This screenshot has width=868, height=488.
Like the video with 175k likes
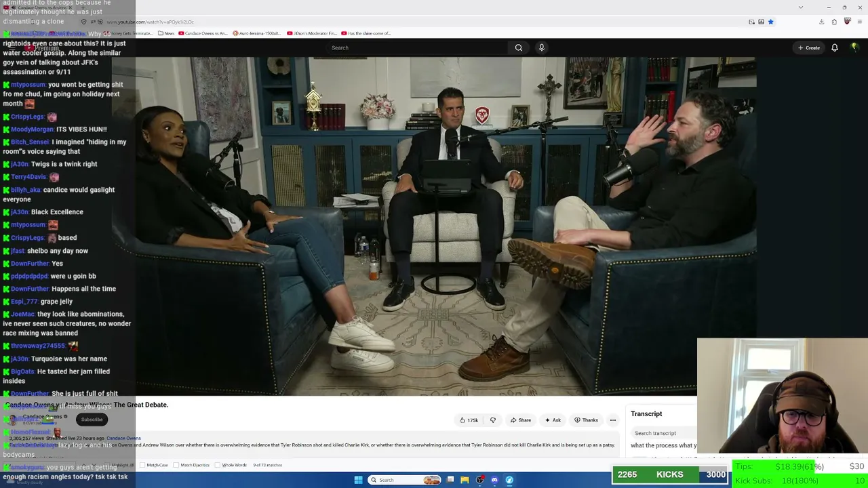469,420
